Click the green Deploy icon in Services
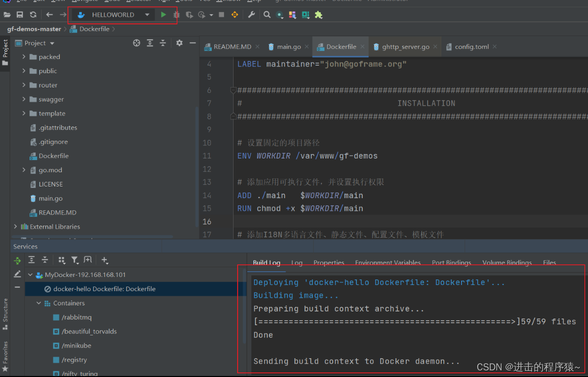This screenshot has height=377, width=588. tap(17, 260)
